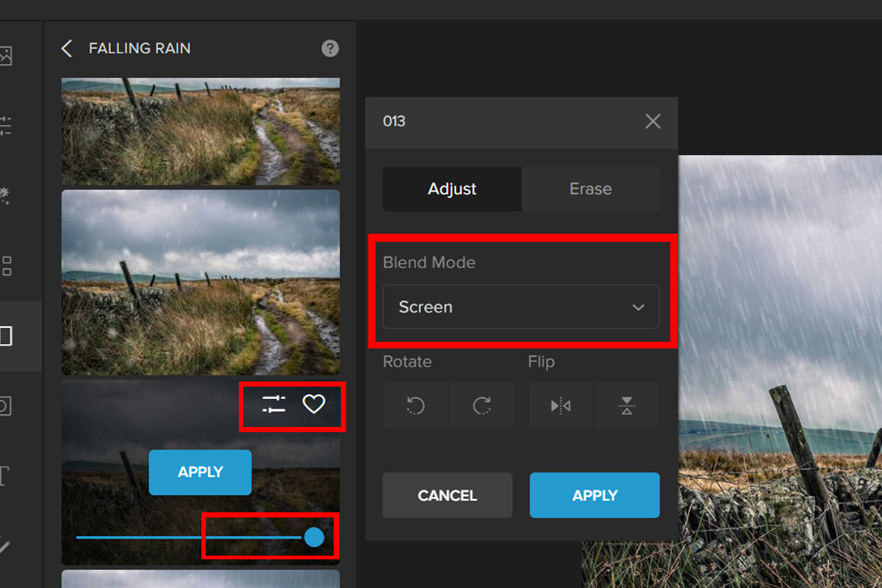Rotate the overlay clockwise

pyautogui.click(x=481, y=406)
